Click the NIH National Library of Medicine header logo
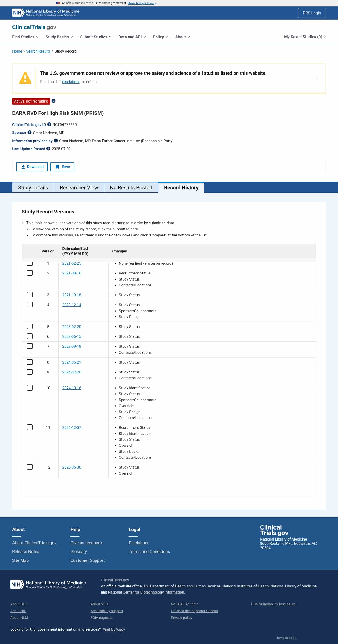The height and width of the screenshot is (644, 338). click(46, 13)
